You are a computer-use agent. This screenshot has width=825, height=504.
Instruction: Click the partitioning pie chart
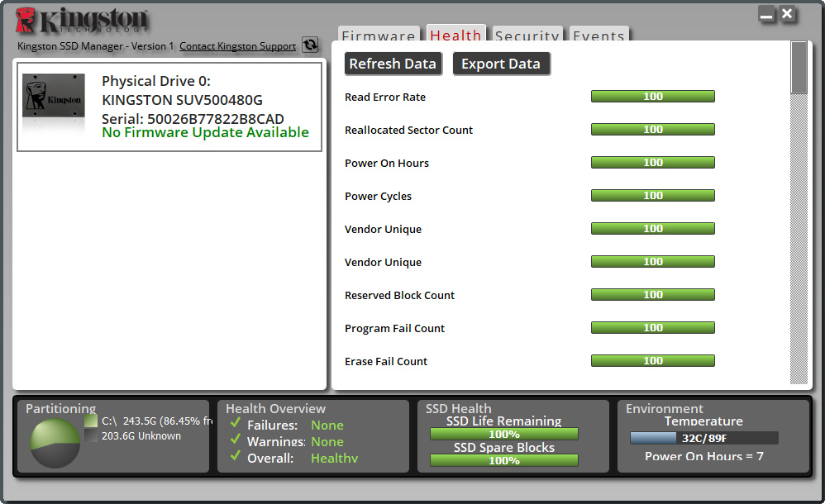pos(55,443)
